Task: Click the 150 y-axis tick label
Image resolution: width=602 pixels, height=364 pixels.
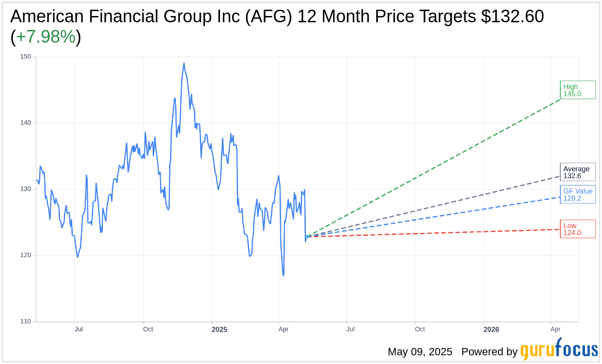Action: [26, 57]
